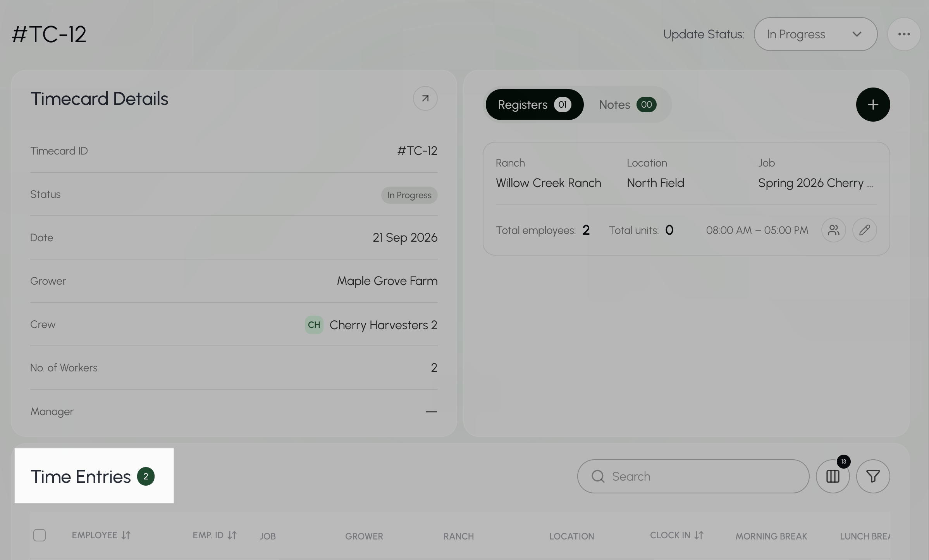Click the Cherry Harvesters 2 crew name

click(383, 325)
